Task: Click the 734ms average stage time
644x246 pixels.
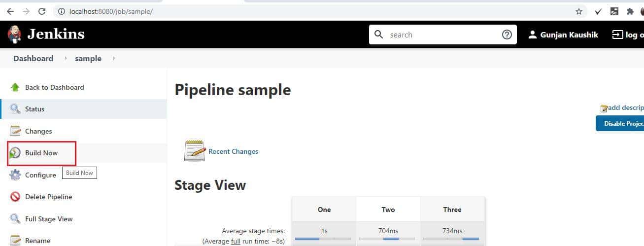Action: click(x=452, y=231)
